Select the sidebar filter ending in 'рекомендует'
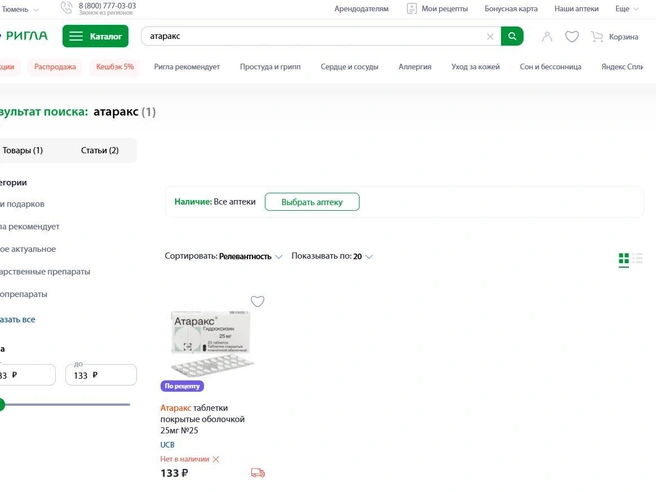The image size is (656, 492). click(29, 227)
